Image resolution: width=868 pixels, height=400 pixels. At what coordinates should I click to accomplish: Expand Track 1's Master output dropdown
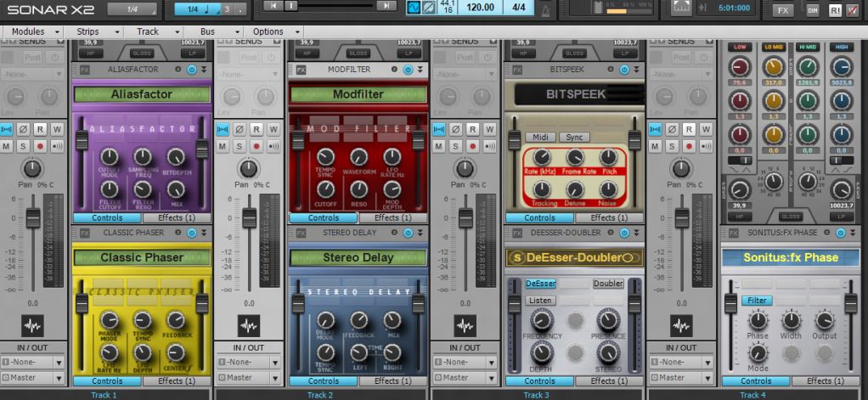[x=33, y=377]
